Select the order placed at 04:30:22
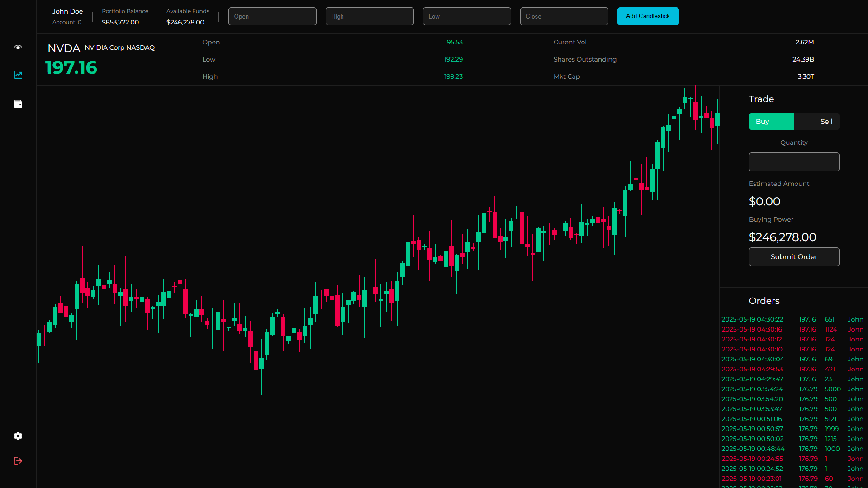 752,319
